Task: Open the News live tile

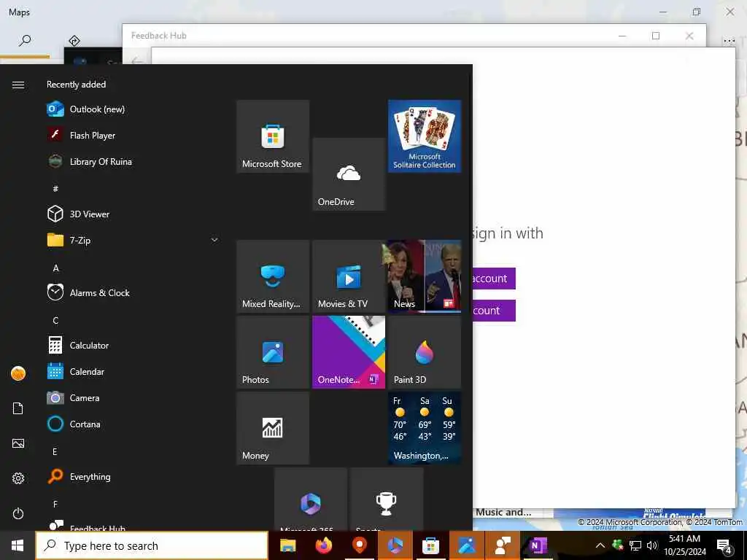Action: coord(425,276)
